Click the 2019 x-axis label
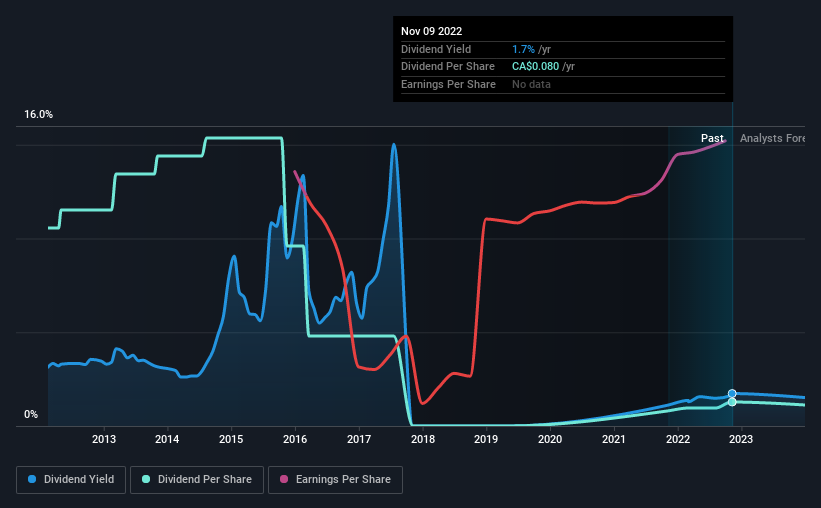 (x=486, y=439)
